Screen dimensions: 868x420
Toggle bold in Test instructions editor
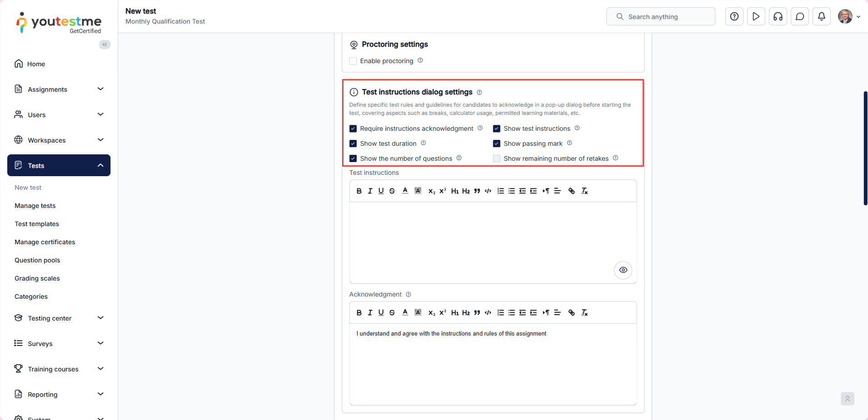[x=359, y=191]
